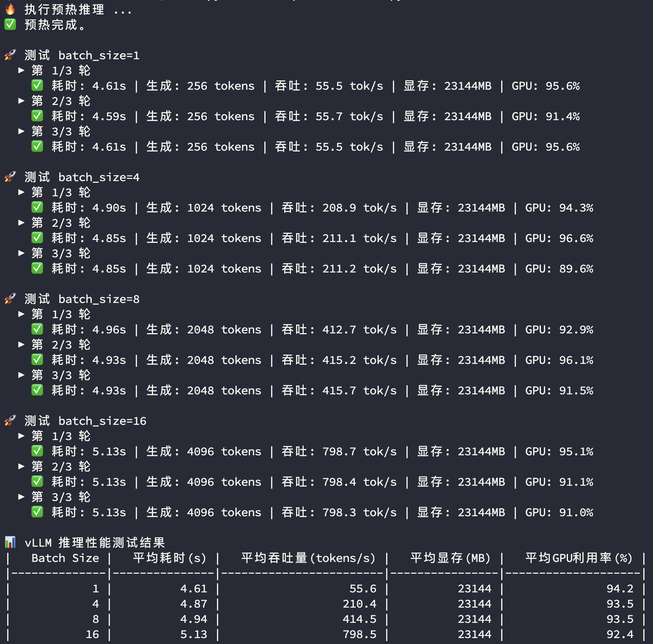The width and height of the screenshot is (653, 644).
Task: Toggle checkmark on batch_size=16 first round
Action: click(37, 451)
